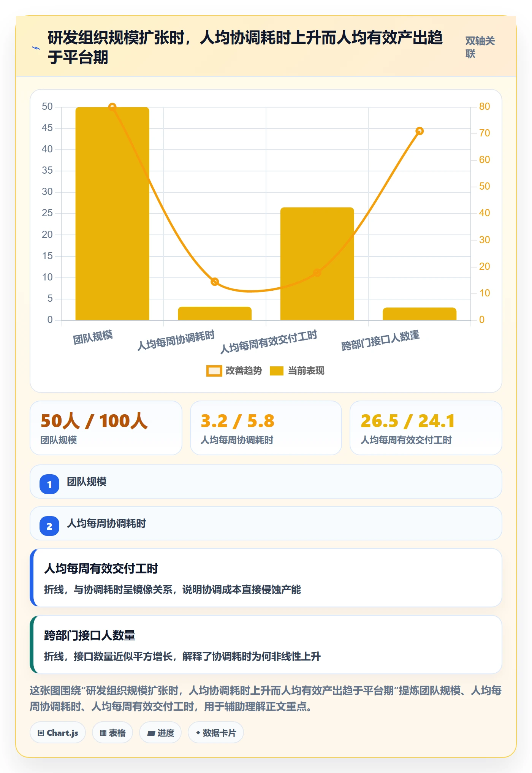The image size is (532, 773).
Task: Click the line point above 人均每周协调耗时
Action: [x=215, y=282]
